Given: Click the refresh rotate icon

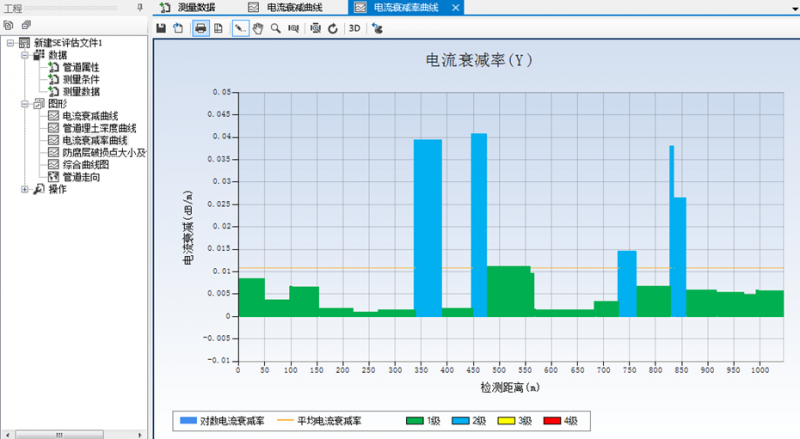Looking at the screenshot, I should point(333,28).
